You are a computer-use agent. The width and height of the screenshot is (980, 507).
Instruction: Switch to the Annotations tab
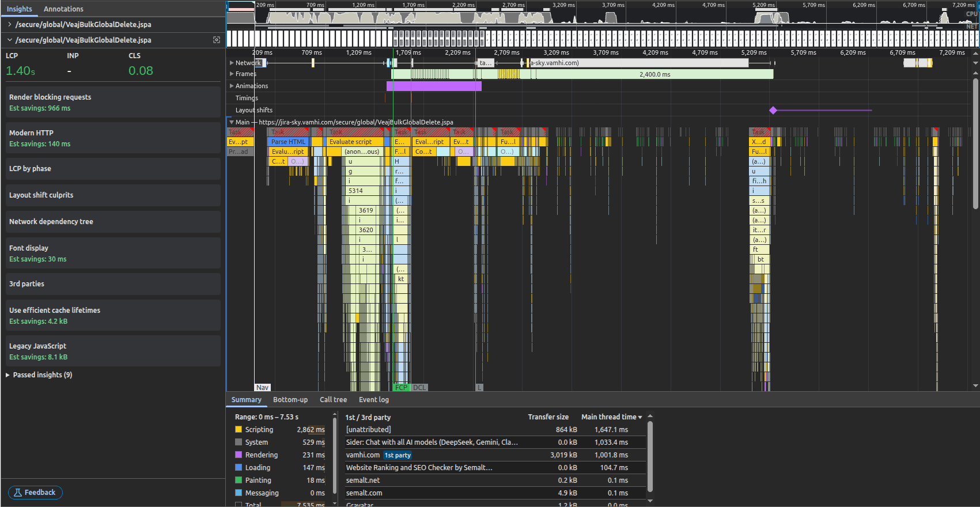tap(63, 9)
